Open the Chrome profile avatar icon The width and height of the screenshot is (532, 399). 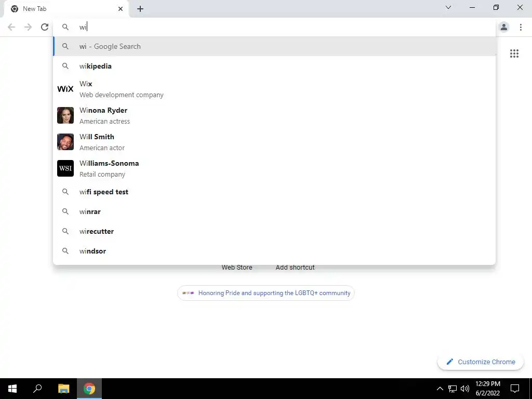point(504,27)
